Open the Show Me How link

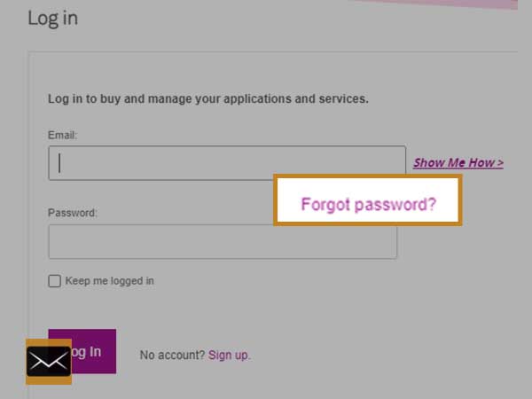(x=458, y=163)
